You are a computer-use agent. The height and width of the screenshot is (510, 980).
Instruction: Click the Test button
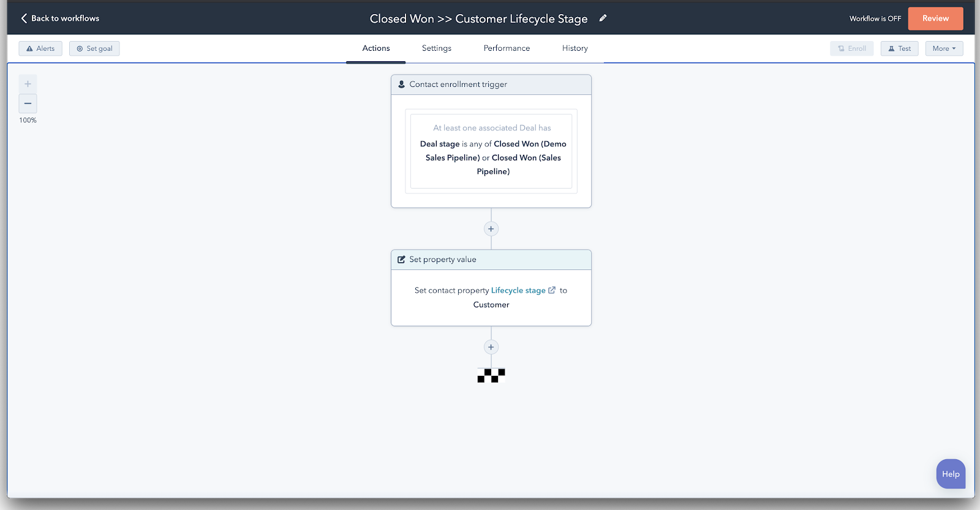pos(899,48)
